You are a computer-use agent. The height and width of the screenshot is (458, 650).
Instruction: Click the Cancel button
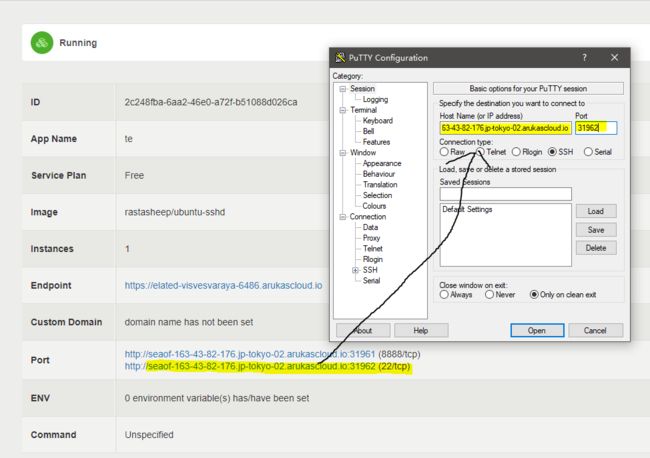(x=595, y=330)
